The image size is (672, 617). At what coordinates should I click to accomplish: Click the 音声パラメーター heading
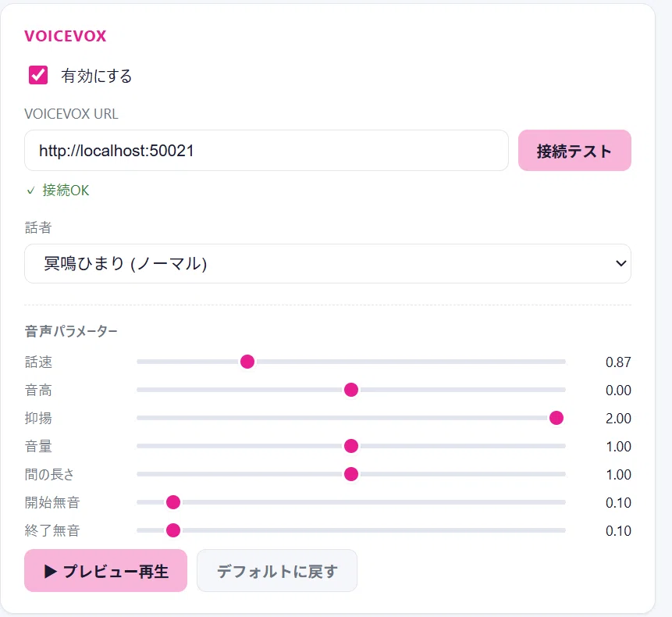[71, 331]
